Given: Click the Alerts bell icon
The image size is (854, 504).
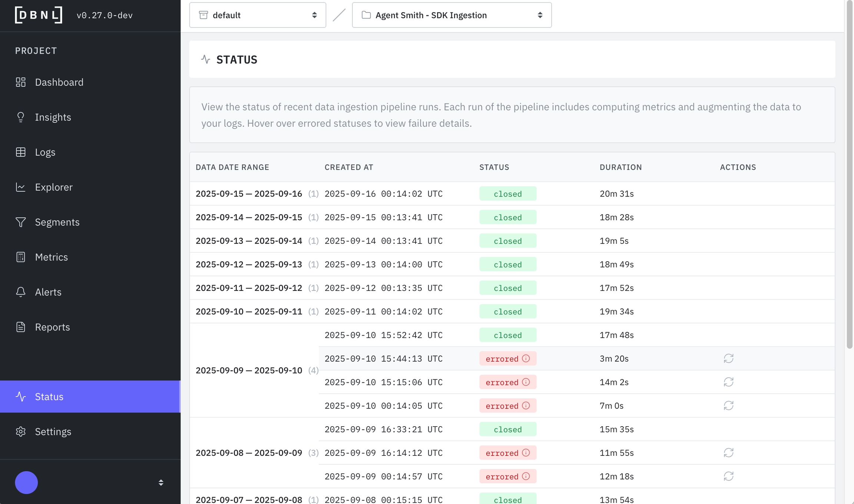Looking at the screenshot, I should (21, 292).
